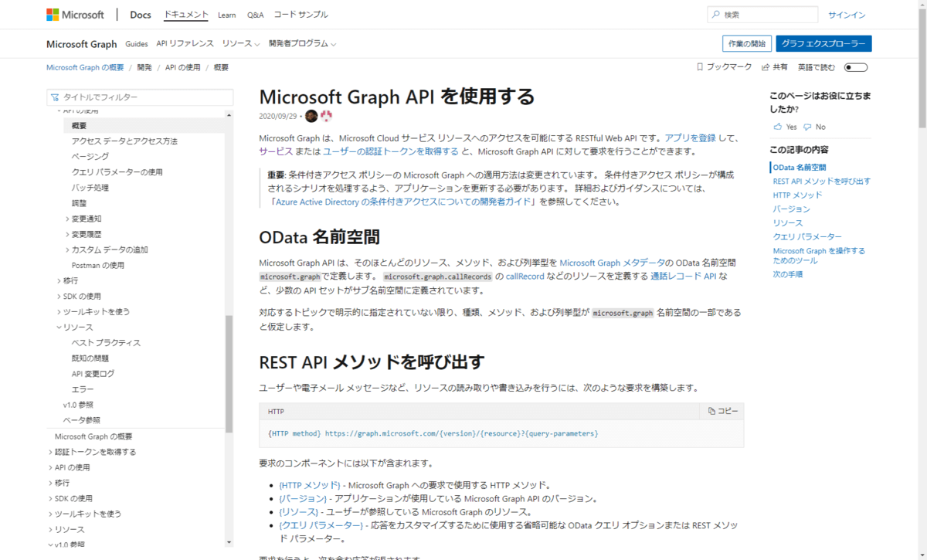Collapse the expanded リソース tree node

59,327
